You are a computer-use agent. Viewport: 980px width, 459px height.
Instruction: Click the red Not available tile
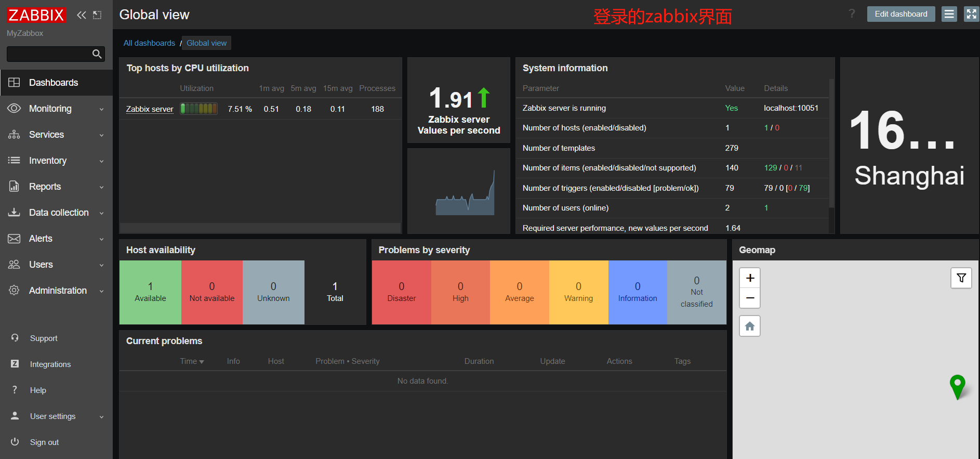[x=212, y=292]
